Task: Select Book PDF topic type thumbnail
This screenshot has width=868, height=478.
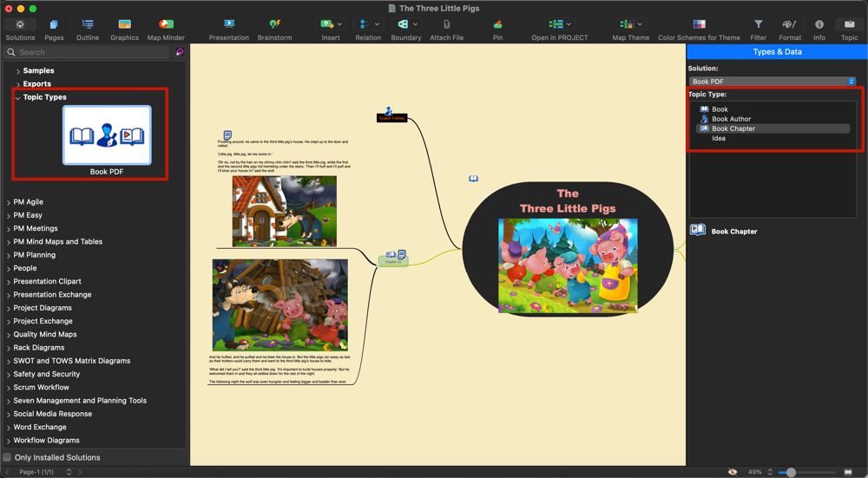Action: coord(107,135)
